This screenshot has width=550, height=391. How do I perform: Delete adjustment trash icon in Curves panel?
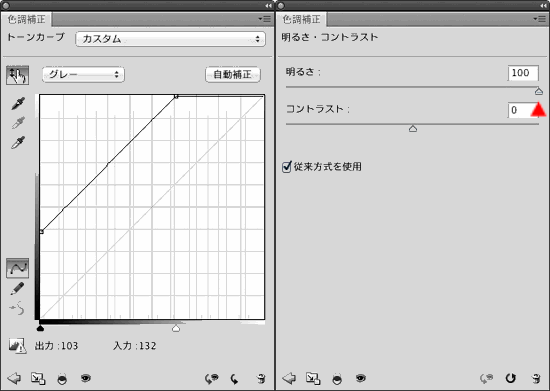click(x=261, y=379)
